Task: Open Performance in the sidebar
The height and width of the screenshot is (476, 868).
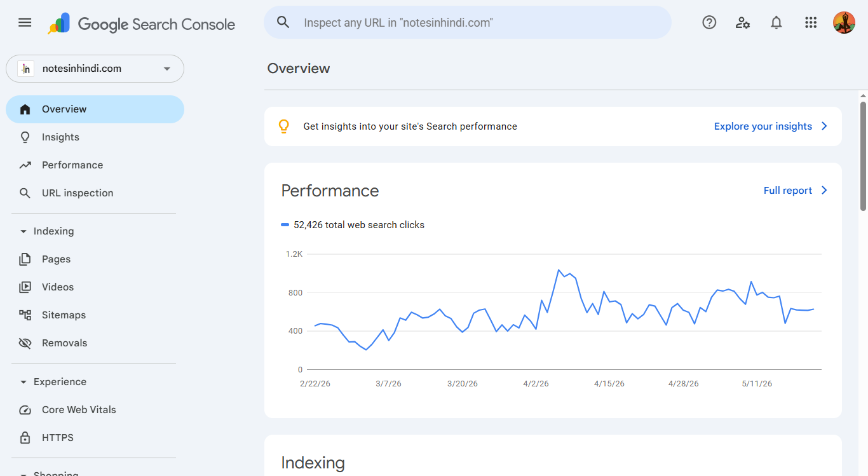Action: pyautogui.click(x=95, y=165)
